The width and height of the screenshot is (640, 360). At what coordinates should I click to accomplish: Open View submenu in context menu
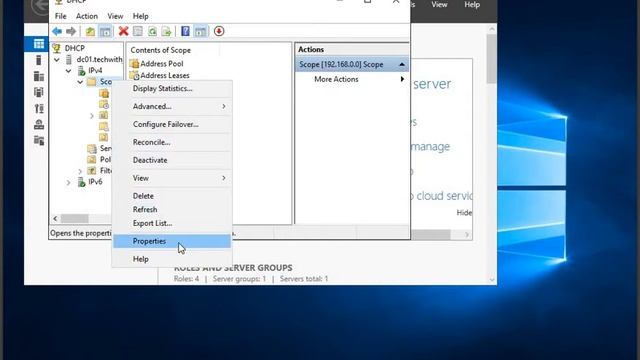[172, 178]
